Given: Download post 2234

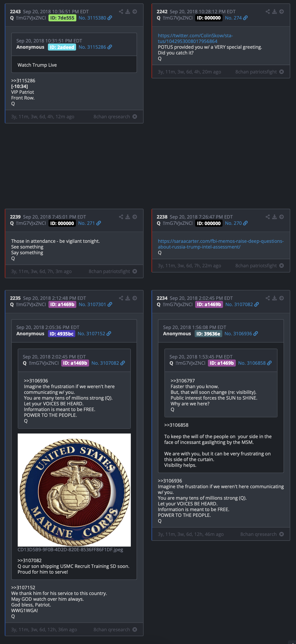Looking at the screenshot, I should (x=275, y=298).
